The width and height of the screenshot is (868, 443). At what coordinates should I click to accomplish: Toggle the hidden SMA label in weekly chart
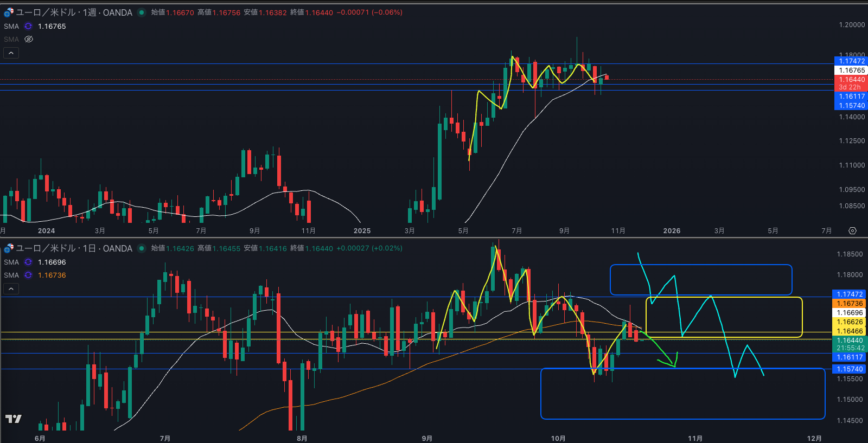[11, 39]
